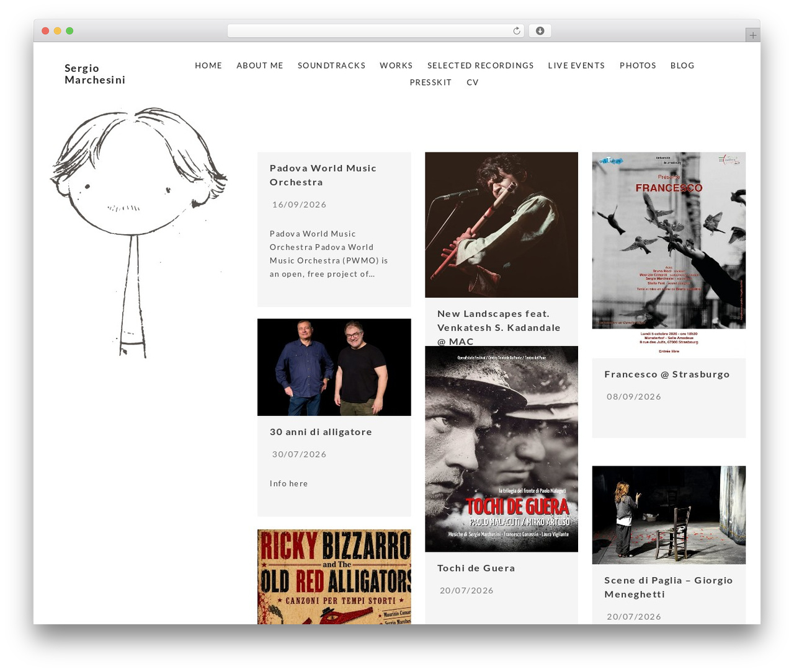The width and height of the screenshot is (794, 672).
Task: Open 30 anni di alligatore post title
Action: pyautogui.click(x=321, y=432)
